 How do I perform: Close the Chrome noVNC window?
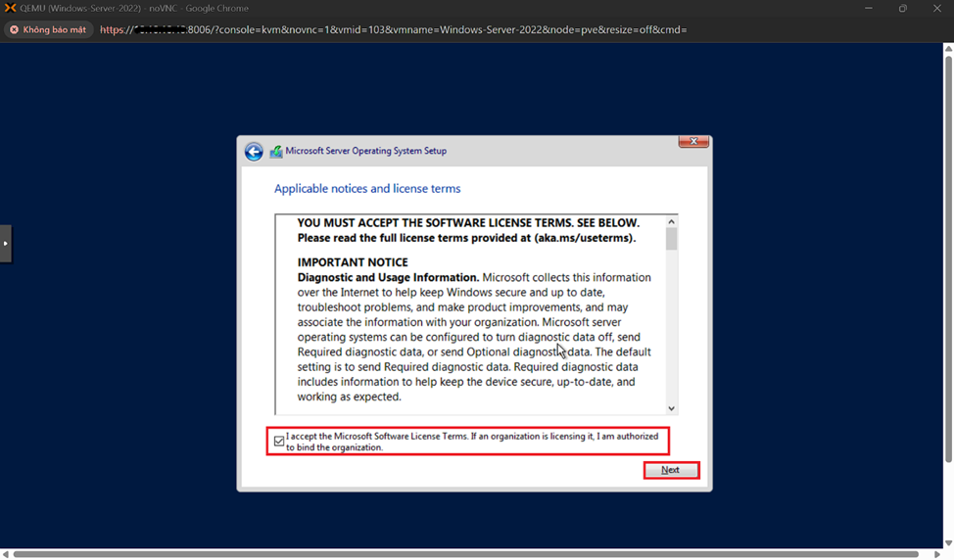click(936, 9)
